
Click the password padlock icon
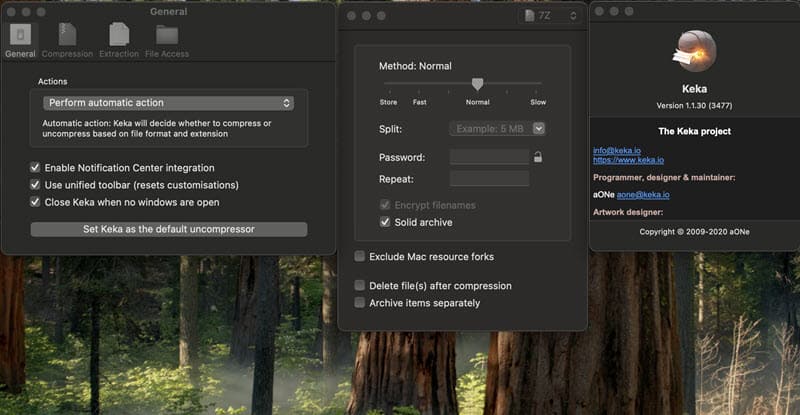click(x=538, y=157)
